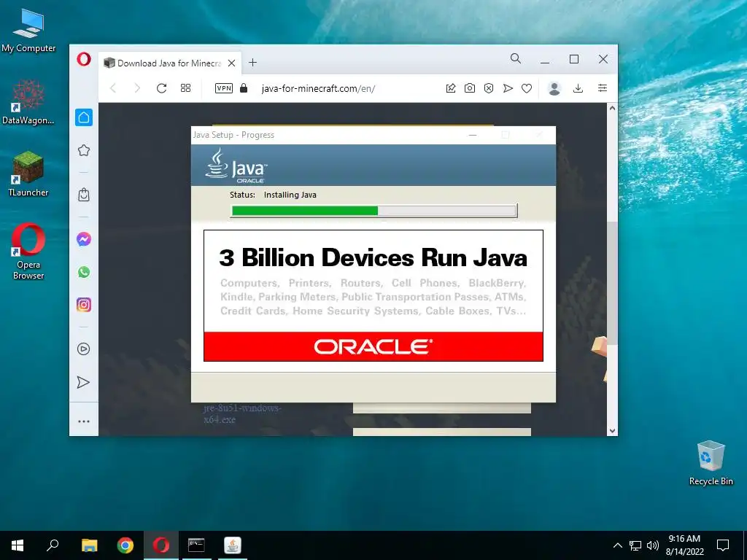This screenshot has height=560, width=747.
Task: Click the Opera logo menu button
Action: [x=84, y=60]
